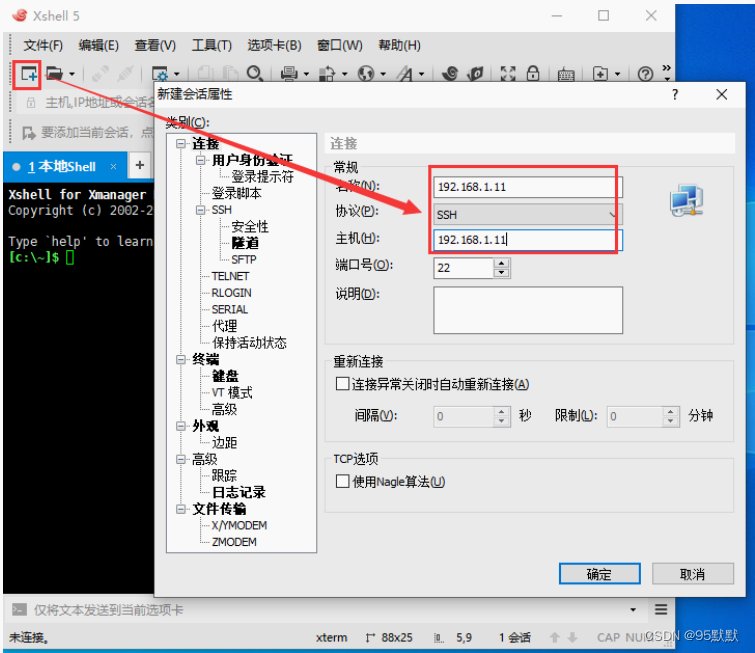Enable the 使用Nagle算法 checkbox

click(342, 482)
